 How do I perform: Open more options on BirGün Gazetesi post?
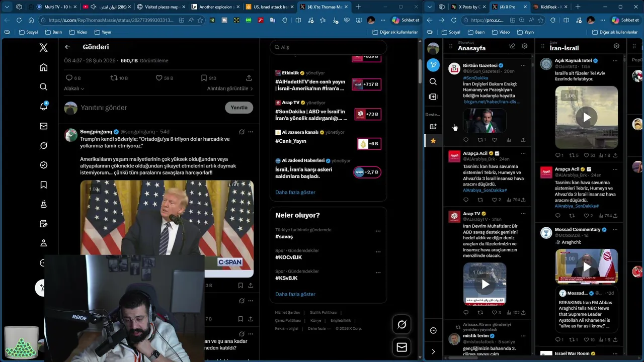point(523,65)
